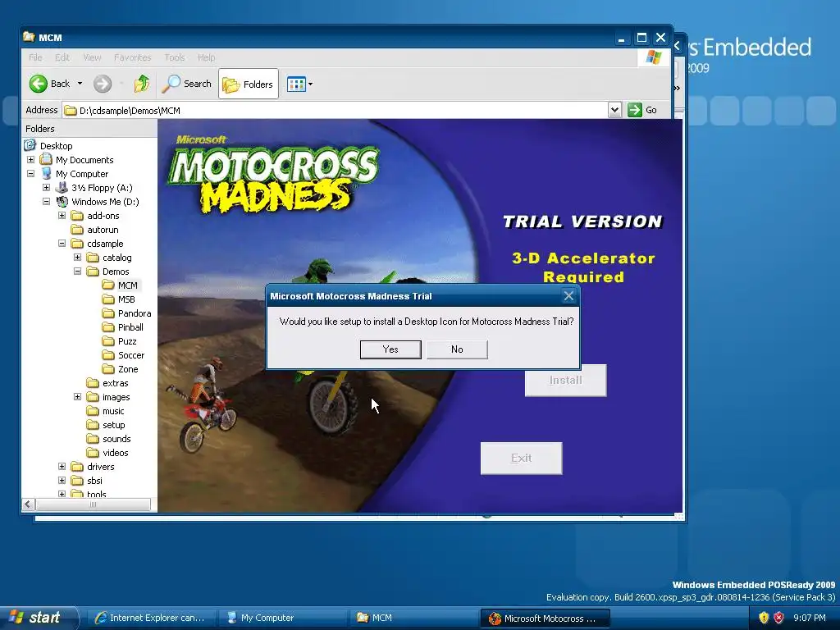Select the autorun folder

[103, 230]
